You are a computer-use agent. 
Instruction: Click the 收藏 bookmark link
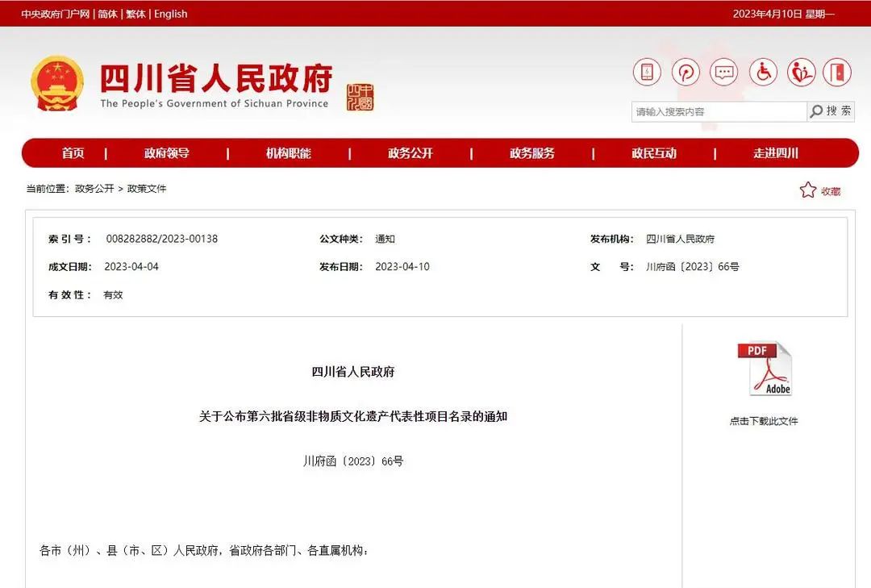(x=831, y=191)
